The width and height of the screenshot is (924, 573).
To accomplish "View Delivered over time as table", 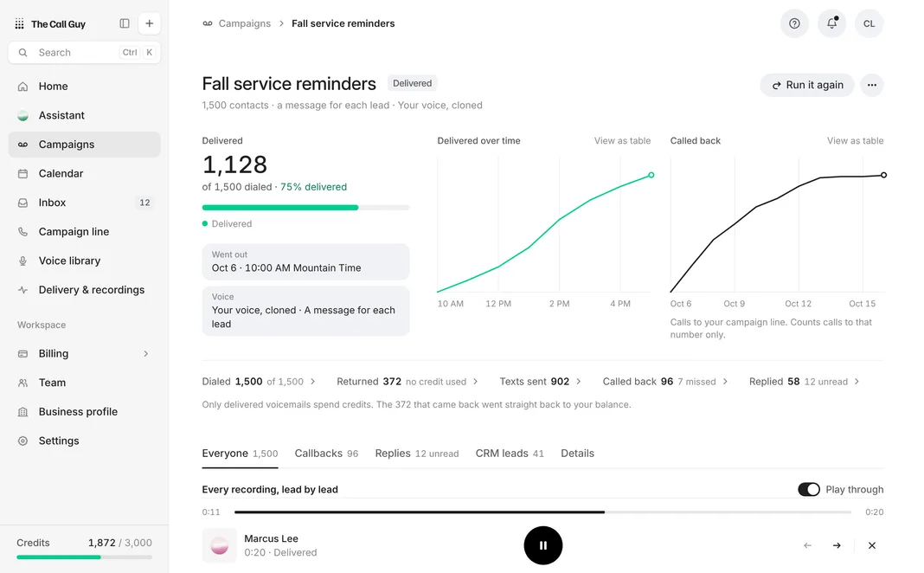I will coord(622,141).
